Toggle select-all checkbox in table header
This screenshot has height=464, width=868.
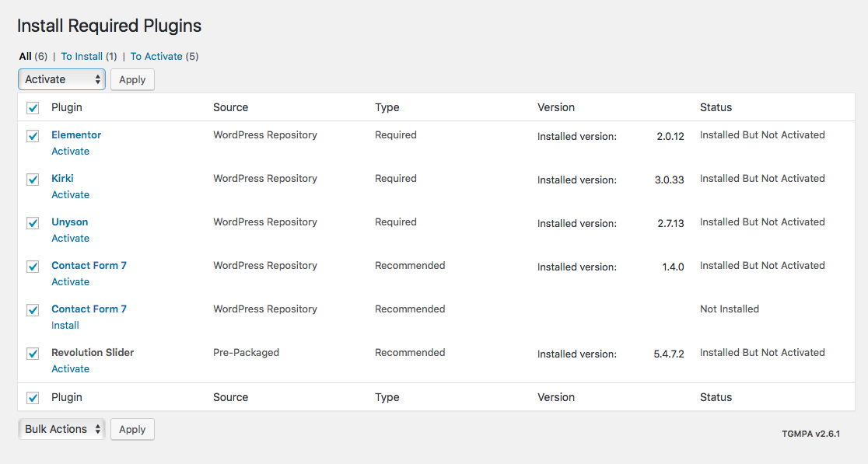tap(33, 108)
